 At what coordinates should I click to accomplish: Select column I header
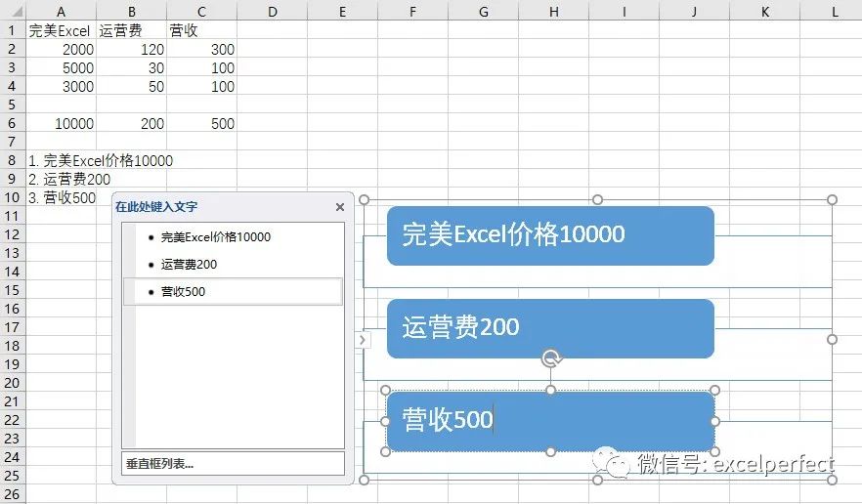point(624,11)
